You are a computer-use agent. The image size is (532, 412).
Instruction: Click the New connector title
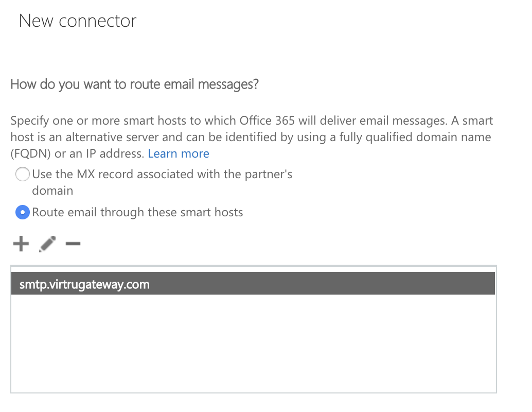[77, 21]
